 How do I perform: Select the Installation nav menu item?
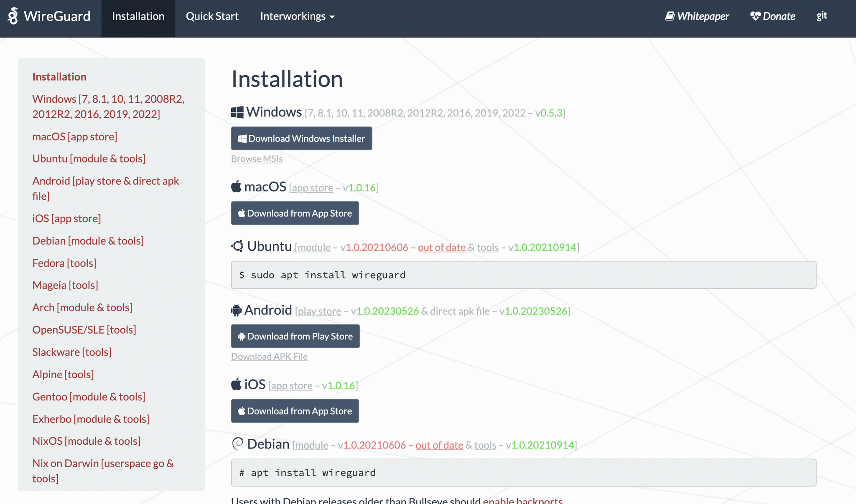click(x=138, y=15)
